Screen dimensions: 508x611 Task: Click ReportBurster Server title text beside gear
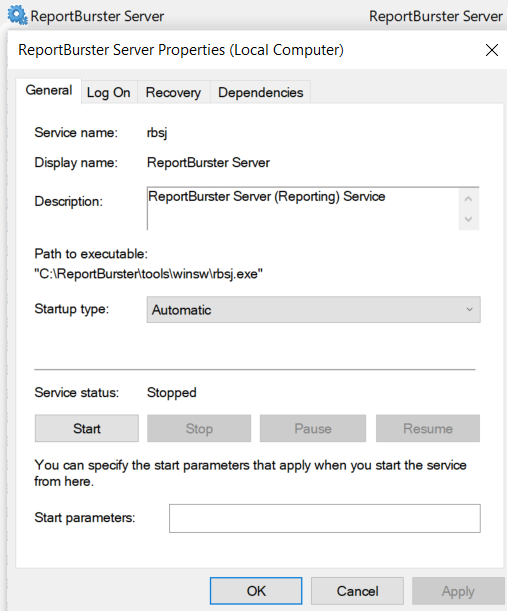tap(97, 16)
